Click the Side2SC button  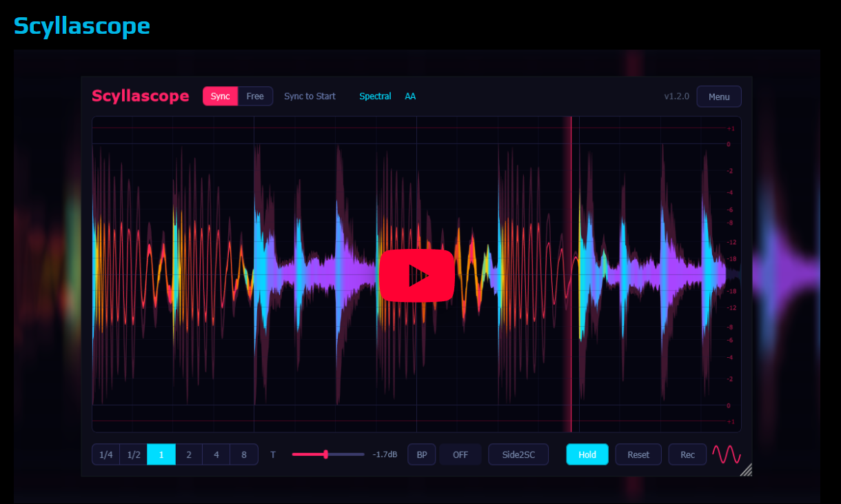(518, 454)
